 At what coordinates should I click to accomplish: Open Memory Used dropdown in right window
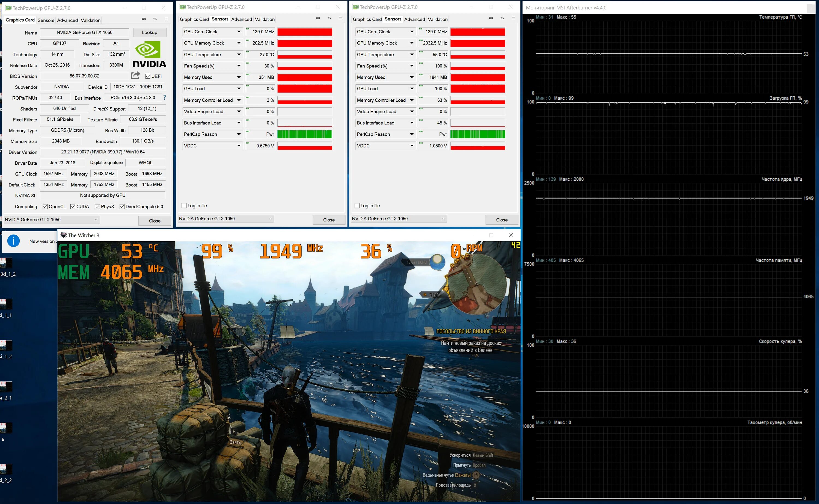coord(412,77)
